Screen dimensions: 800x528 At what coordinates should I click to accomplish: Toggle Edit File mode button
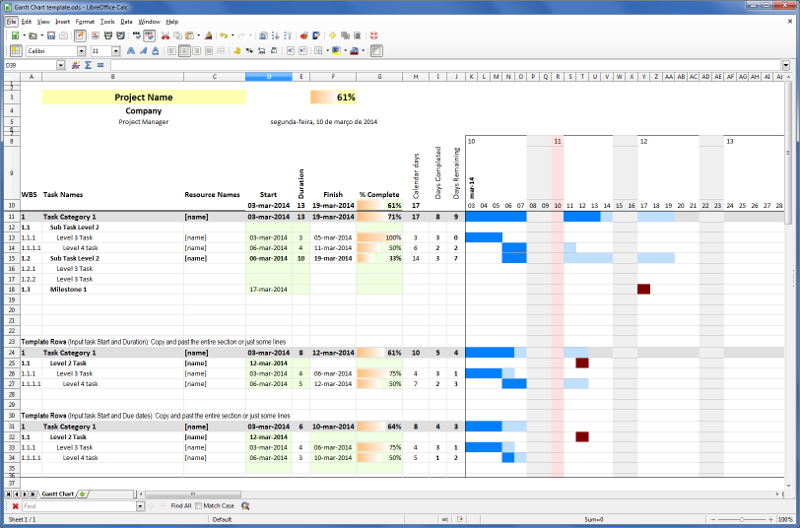pyautogui.click(x=80, y=35)
